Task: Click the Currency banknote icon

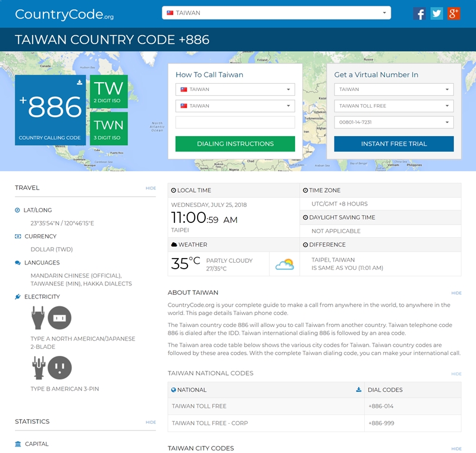Action: [x=18, y=236]
